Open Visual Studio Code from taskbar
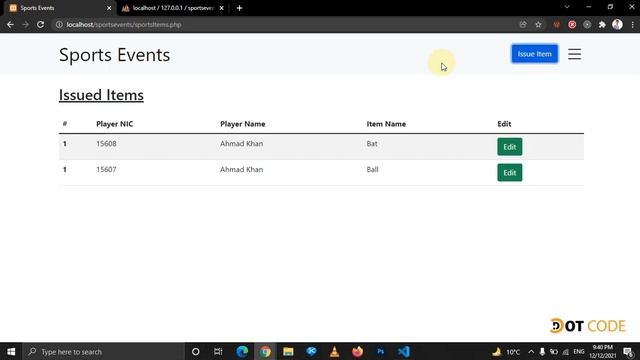 pos(404,351)
